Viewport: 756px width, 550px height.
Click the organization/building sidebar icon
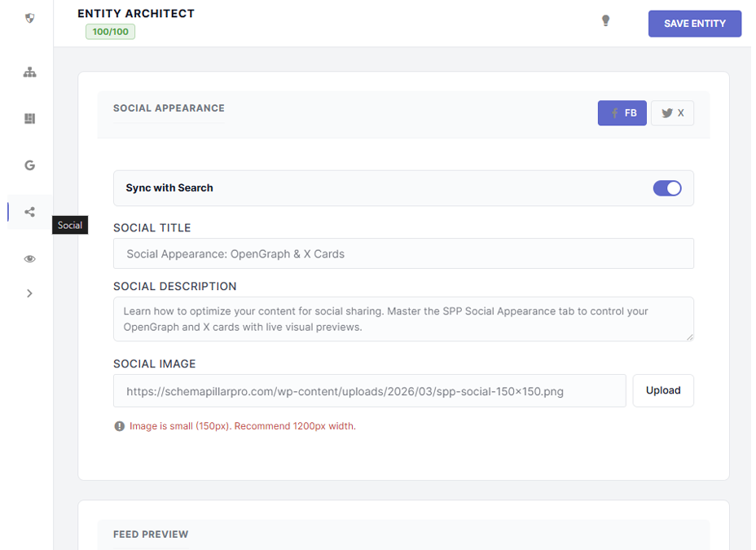[x=29, y=118]
